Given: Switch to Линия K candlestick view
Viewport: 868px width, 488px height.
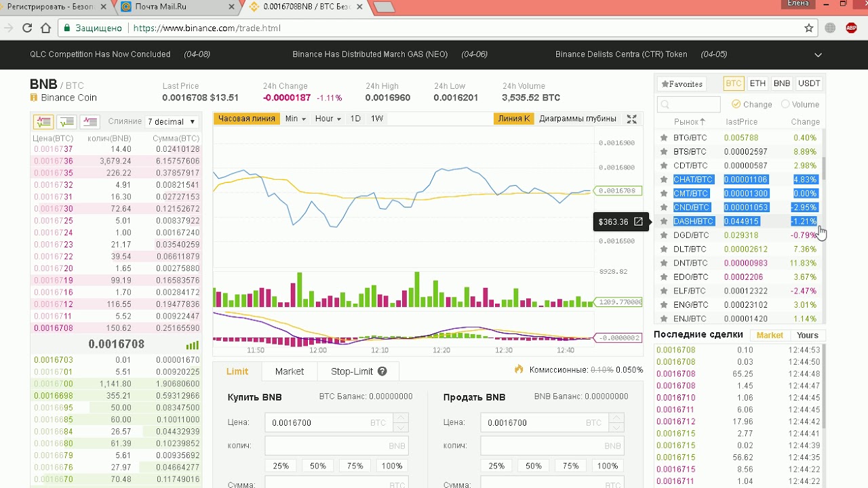Looking at the screenshot, I should [513, 119].
